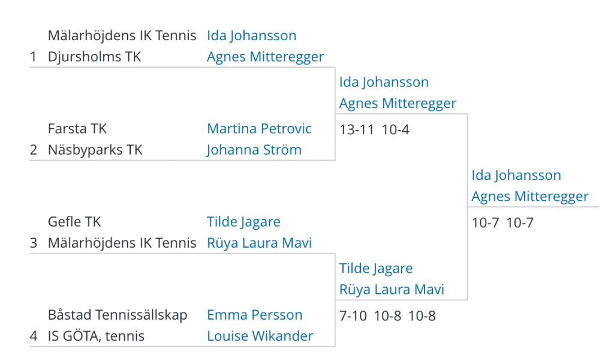Viewport: 614px width, 364px height.
Task: Click the Båstad Tennissällskap club name
Action: [x=117, y=315]
